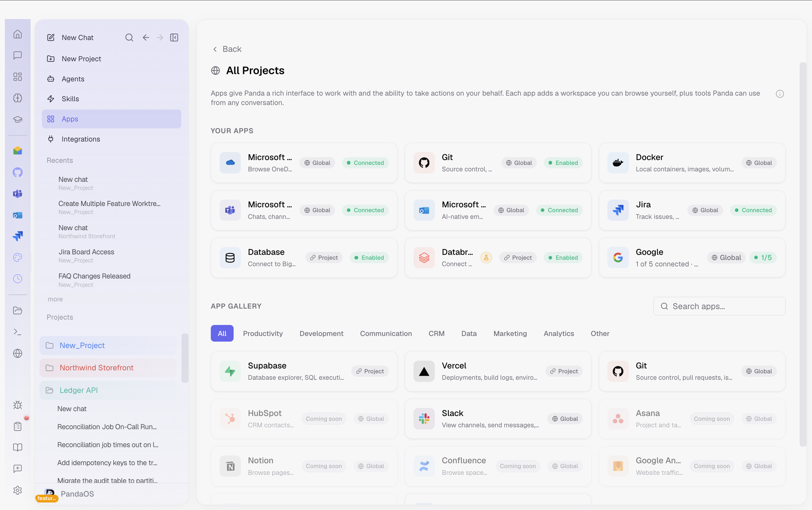Open the Integrations menu item

tap(111, 139)
